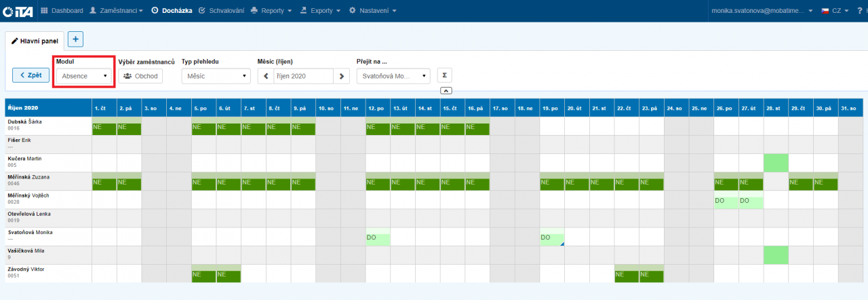Go to previous month arrow
Screen dimensions: 868x300
click(266, 76)
